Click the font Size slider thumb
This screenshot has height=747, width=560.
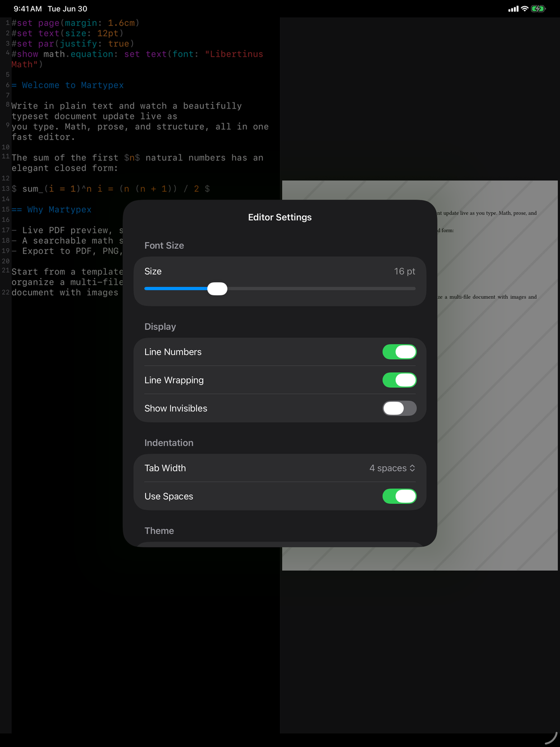tap(217, 289)
